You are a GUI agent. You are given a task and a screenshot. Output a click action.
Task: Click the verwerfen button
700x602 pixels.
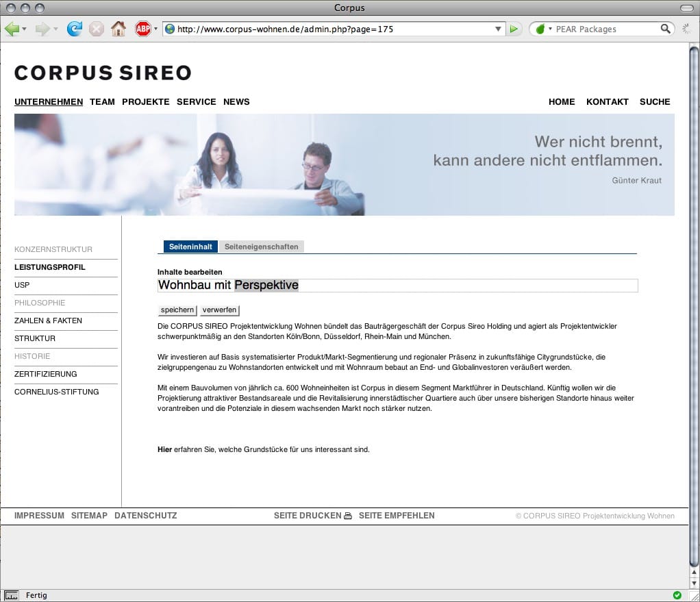[220, 310]
